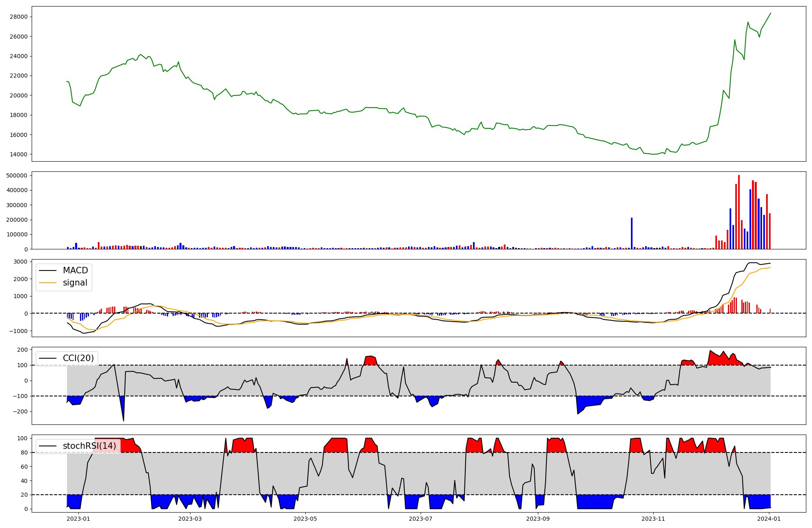Click the 2023-09 x-axis date label

pyautogui.click(x=538, y=519)
